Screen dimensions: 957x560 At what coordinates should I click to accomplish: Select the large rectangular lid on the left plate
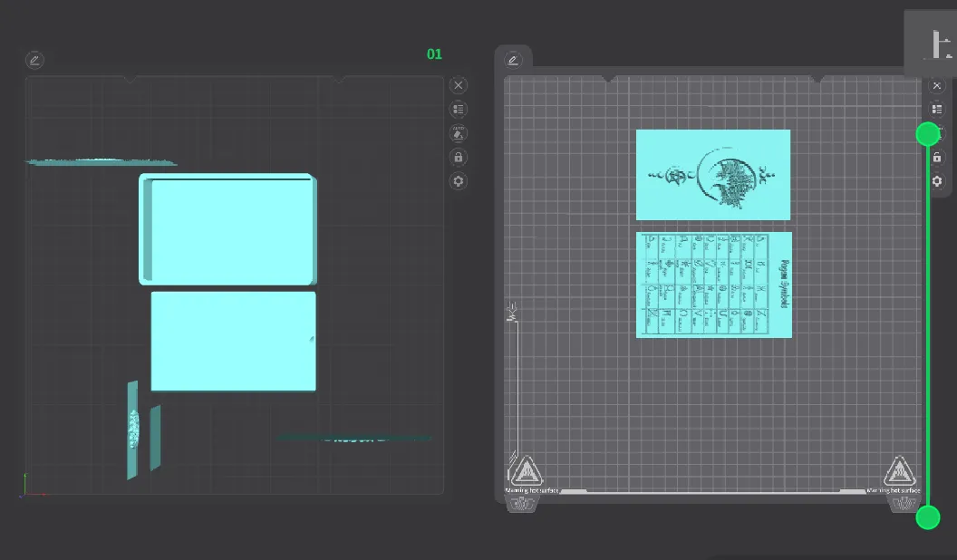(x=229, y=230)
